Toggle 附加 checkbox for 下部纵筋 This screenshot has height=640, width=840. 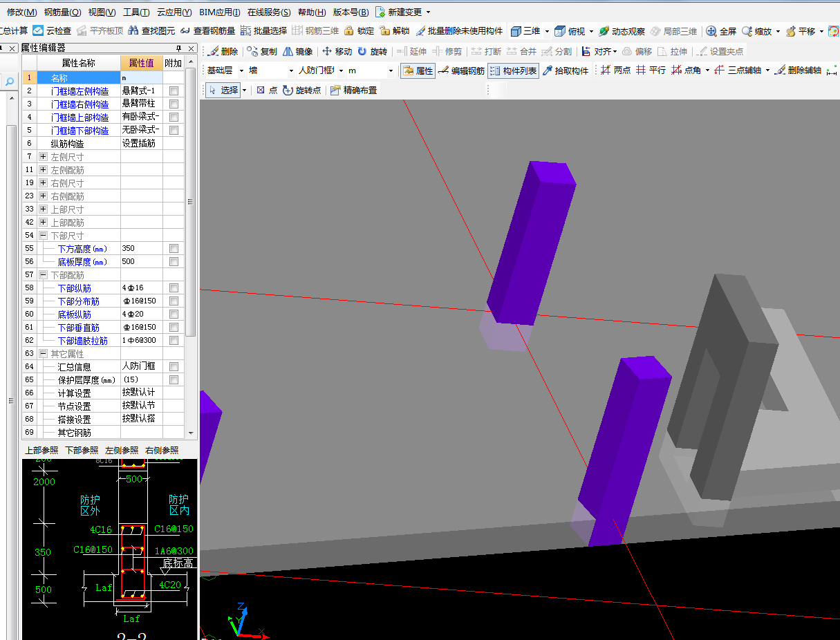point(174,288)
